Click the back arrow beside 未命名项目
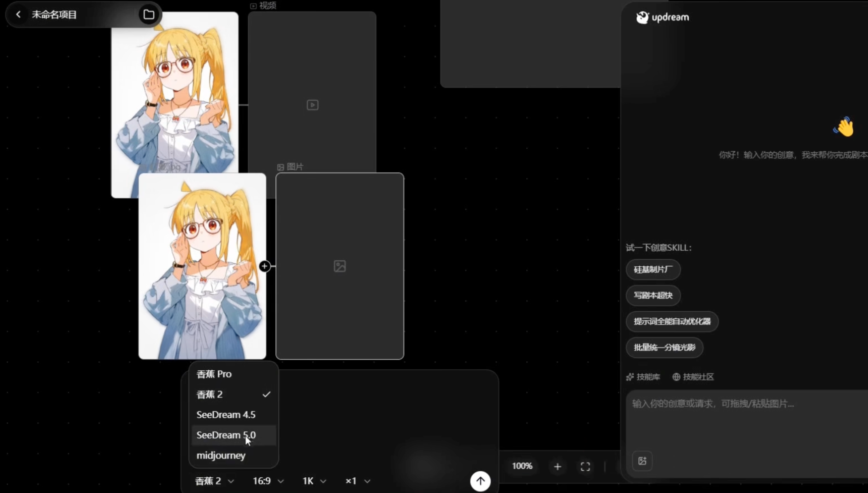 point(18,15)
